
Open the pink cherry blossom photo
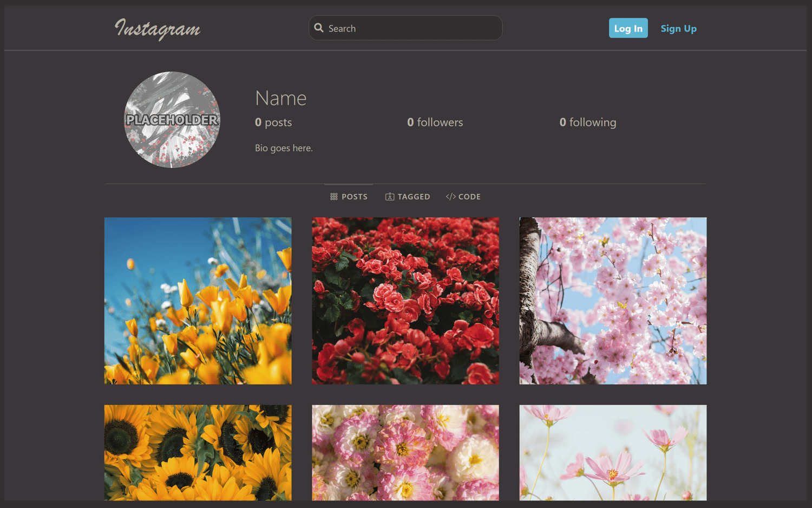click(x=613, y=301)
